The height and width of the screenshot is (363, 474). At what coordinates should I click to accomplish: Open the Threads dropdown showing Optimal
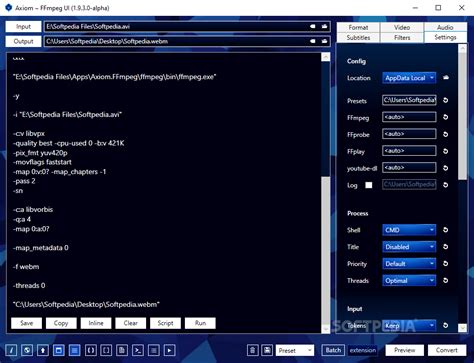(x=409, y=280)
